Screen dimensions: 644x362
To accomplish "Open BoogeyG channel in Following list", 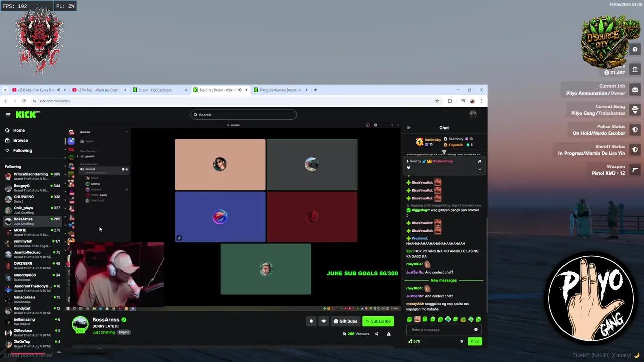I will point(33,188).
